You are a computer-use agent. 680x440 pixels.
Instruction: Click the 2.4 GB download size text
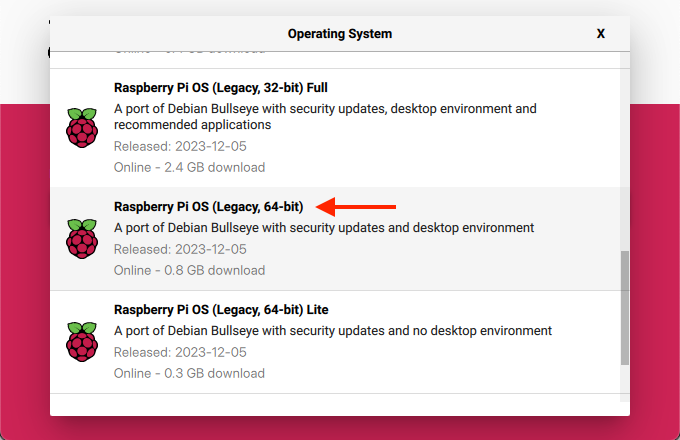189,167
